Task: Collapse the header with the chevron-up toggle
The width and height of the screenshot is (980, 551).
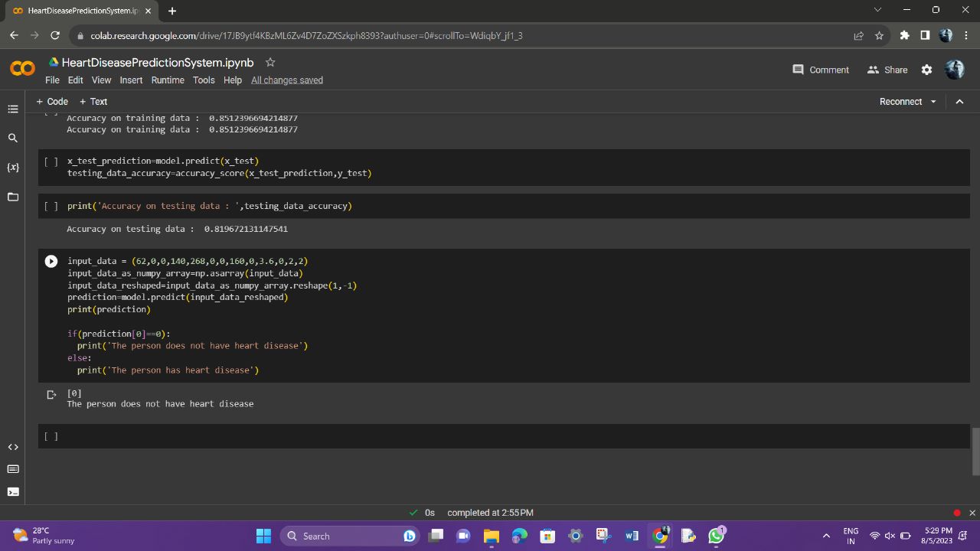Action: click(959, 102)
